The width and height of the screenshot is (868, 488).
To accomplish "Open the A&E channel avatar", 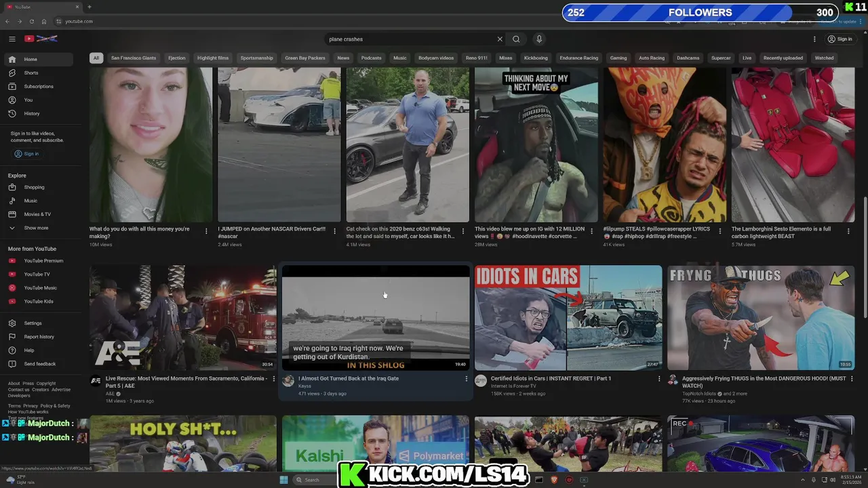I will 96,381.
